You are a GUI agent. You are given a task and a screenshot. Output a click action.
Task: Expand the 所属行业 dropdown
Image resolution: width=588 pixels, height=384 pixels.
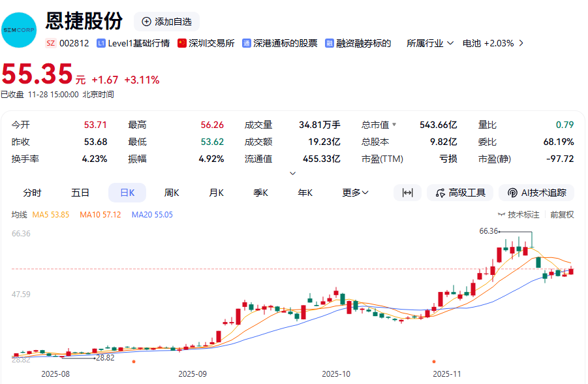pos(430,43)
